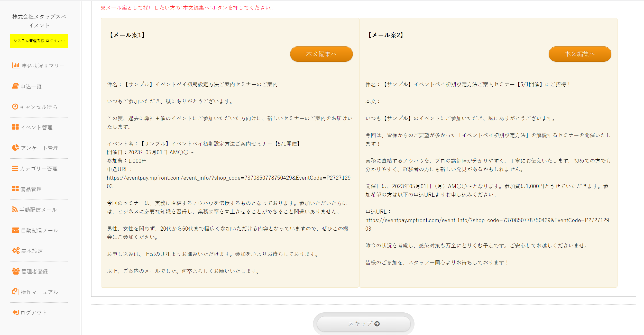Click the grid icon for イベント管理
644x335 pixels.
click(15, 127)
